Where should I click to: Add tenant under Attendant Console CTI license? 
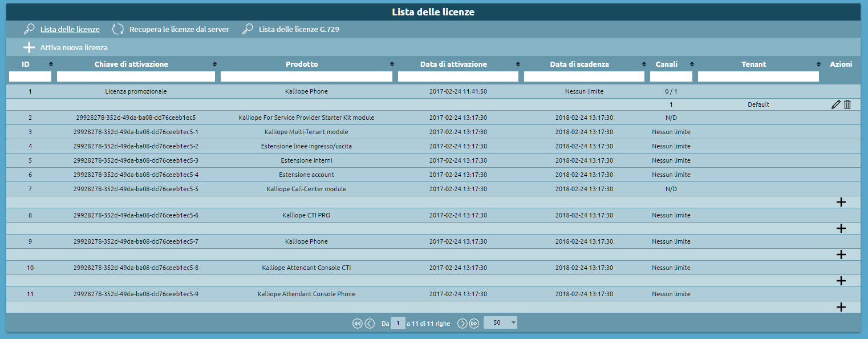841,281
